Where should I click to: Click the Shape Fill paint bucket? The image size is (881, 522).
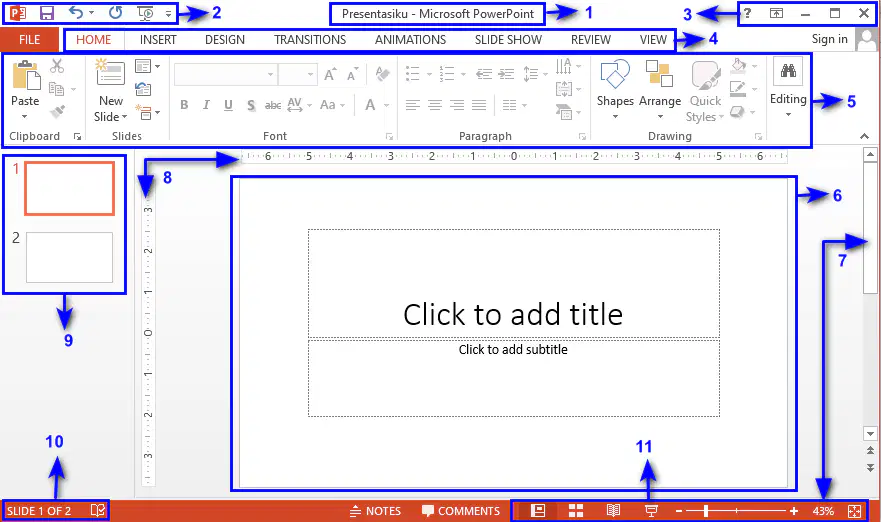[x=739, y=66]
